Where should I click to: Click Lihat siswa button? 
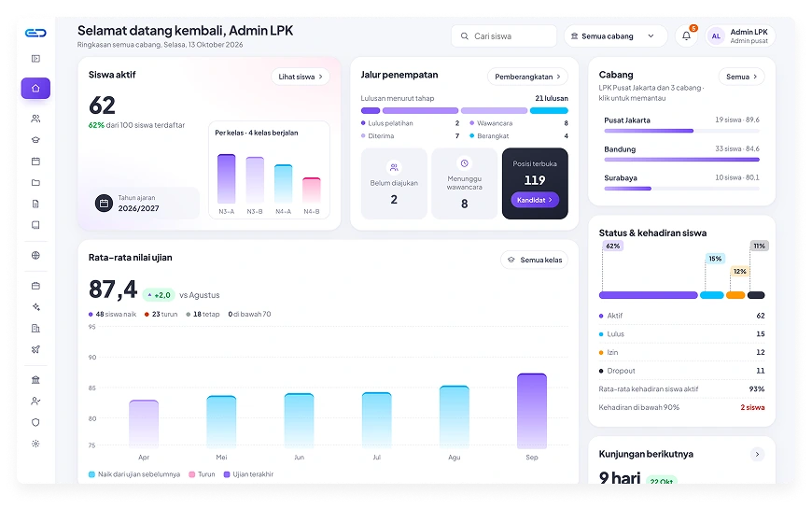[301, 77]
